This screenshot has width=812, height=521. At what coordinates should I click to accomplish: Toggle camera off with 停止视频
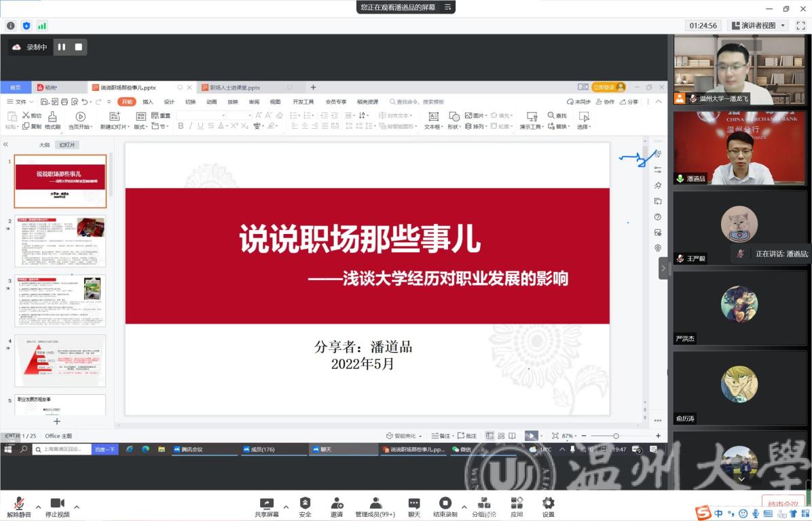tap(57, 504)
